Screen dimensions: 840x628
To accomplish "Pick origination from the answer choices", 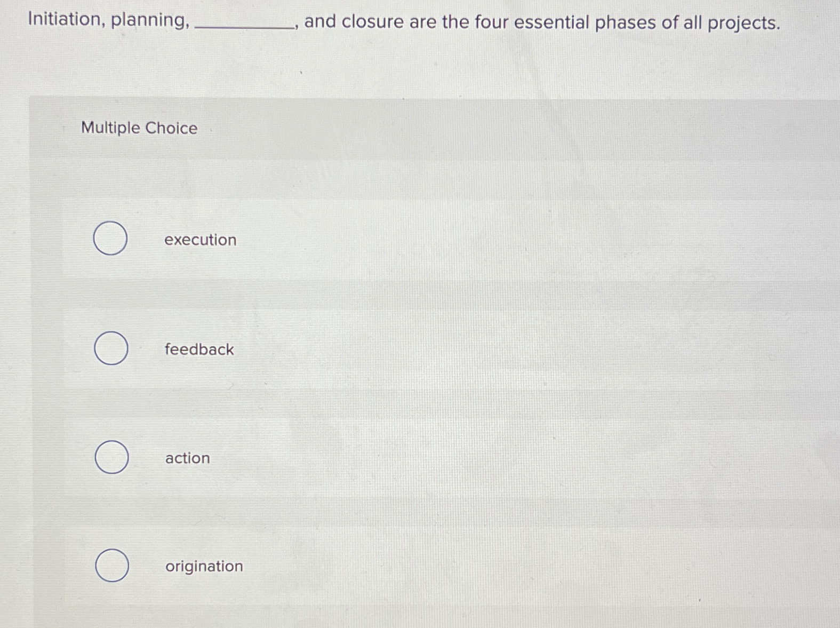I will point(203,567).
